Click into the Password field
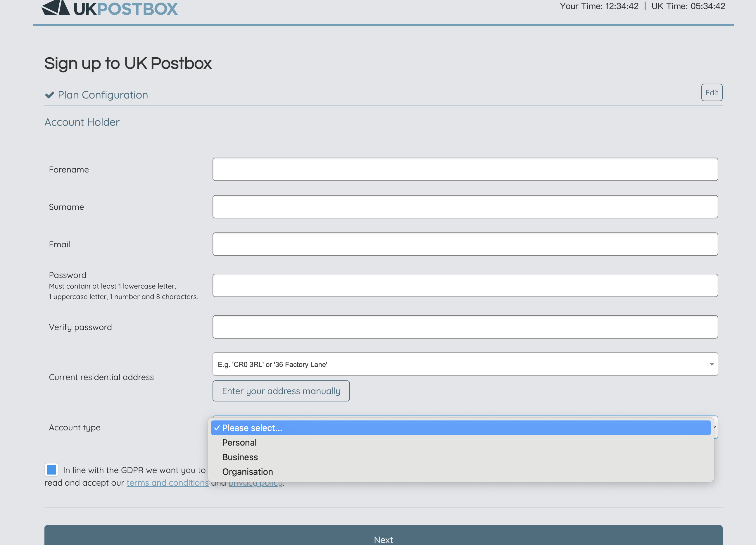The image size is (756, 545). click(465, 286)
